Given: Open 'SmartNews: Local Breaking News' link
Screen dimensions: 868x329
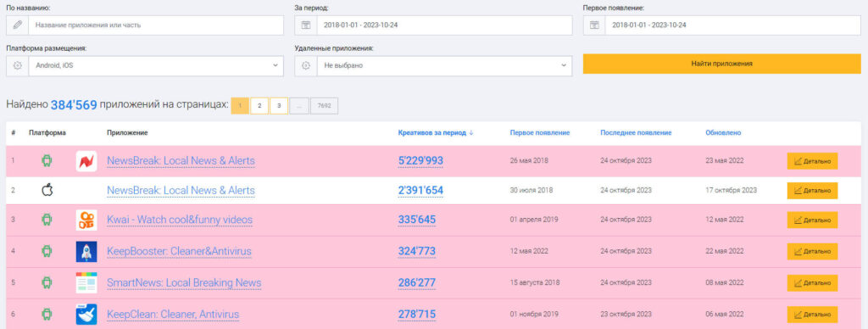Looking at the screenshot, I should [x=184, y=282].
